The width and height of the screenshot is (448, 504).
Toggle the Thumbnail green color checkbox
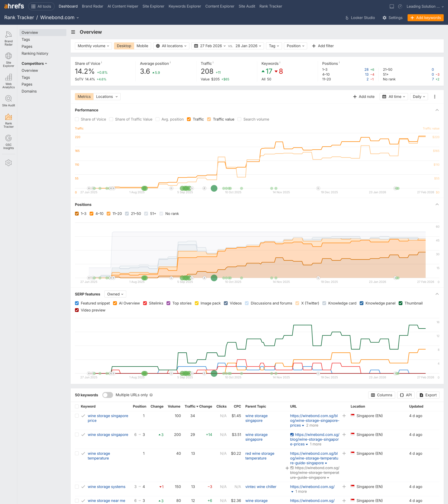point(400,303)
